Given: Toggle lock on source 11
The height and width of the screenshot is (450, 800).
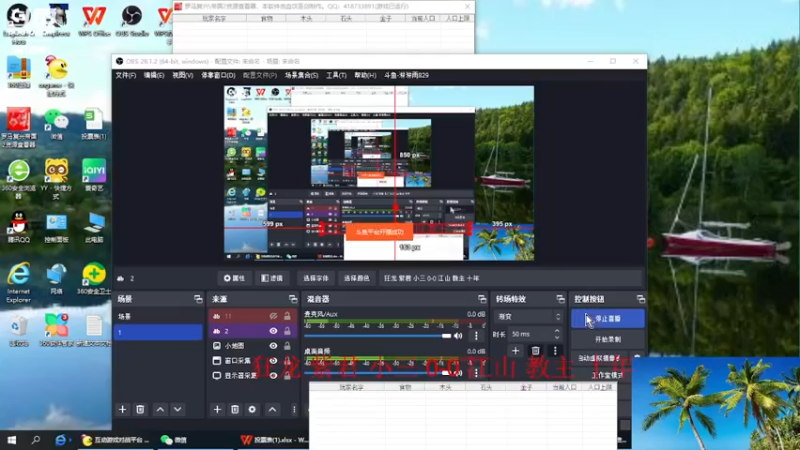Looking at the screenshot, I should 287,316.
